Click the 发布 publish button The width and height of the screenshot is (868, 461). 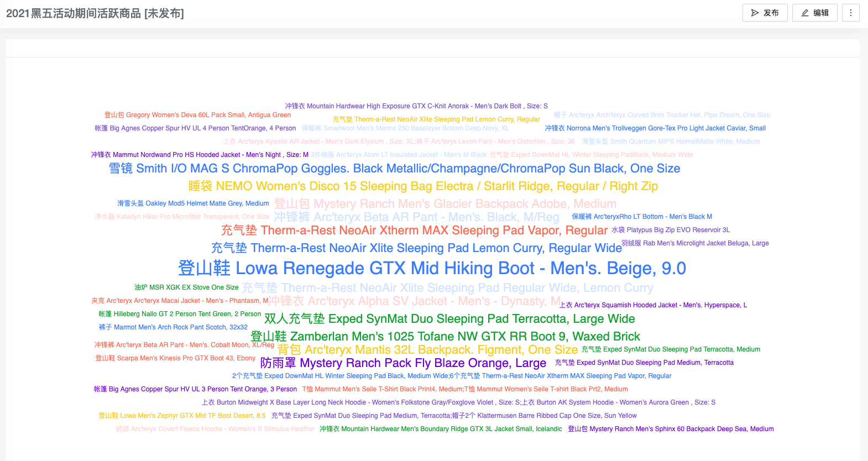pos(765,13)
